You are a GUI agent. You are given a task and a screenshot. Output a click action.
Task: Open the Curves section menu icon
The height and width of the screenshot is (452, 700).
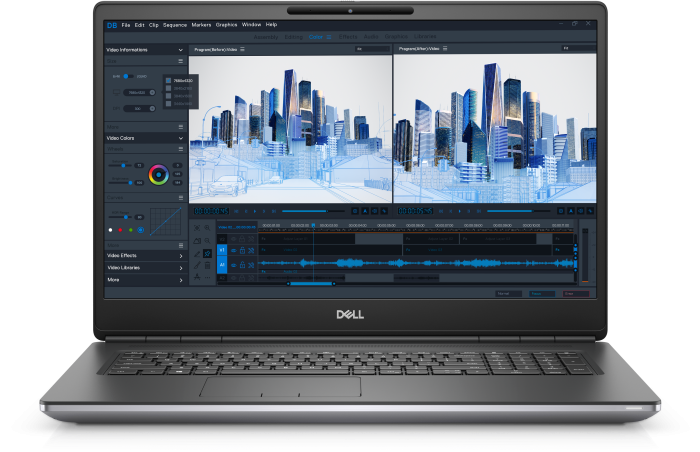(x=180, y=197)
